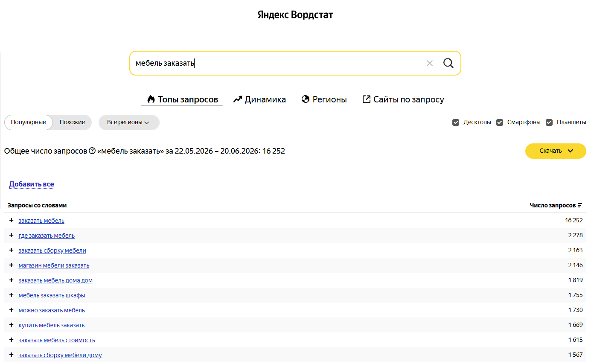Open the 'заказать мебель' query link

[41, 221]
